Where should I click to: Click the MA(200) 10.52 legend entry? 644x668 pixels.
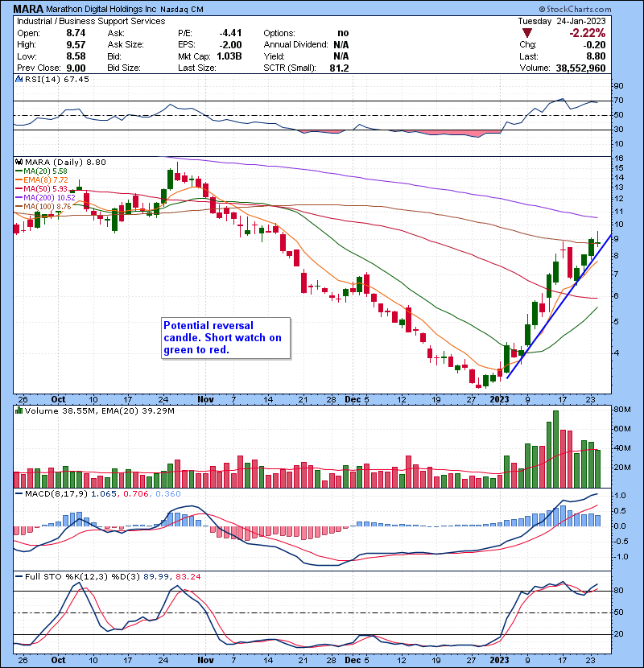point(45,198)
